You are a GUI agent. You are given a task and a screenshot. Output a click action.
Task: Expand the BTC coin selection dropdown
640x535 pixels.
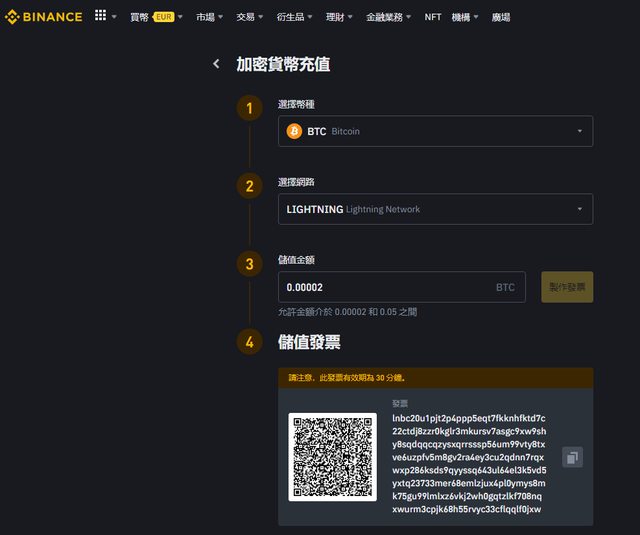point(579,131)
